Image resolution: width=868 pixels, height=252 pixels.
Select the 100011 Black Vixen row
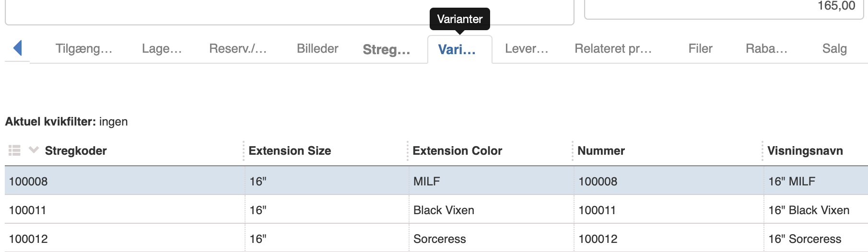tap(436, 210)
